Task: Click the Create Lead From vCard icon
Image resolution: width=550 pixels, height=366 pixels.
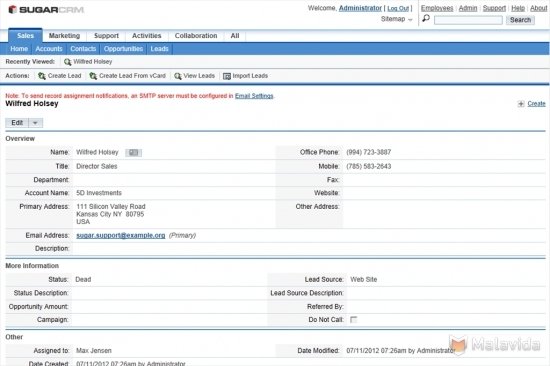Action: 93,76
